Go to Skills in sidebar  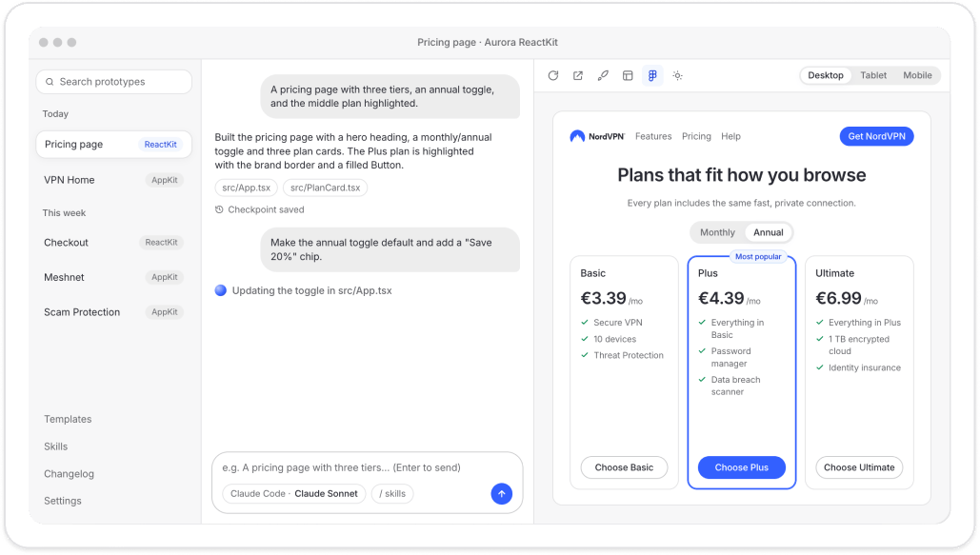(x=55, y=446)
